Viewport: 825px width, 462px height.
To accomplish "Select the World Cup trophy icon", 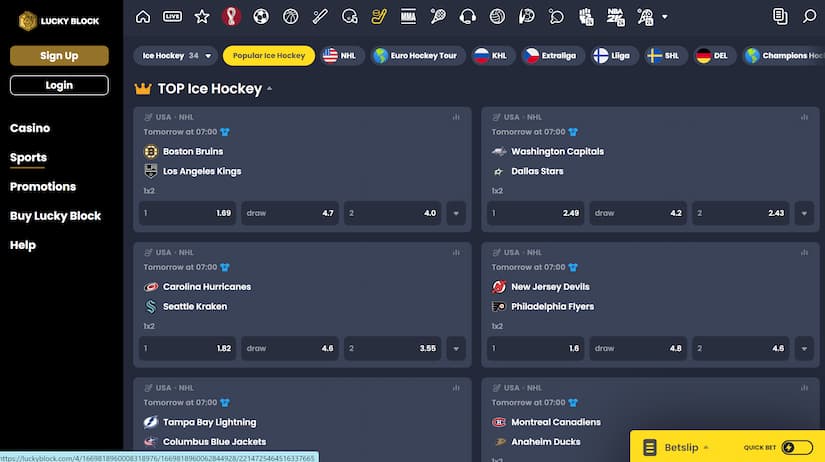I will [x=231, y=17].
